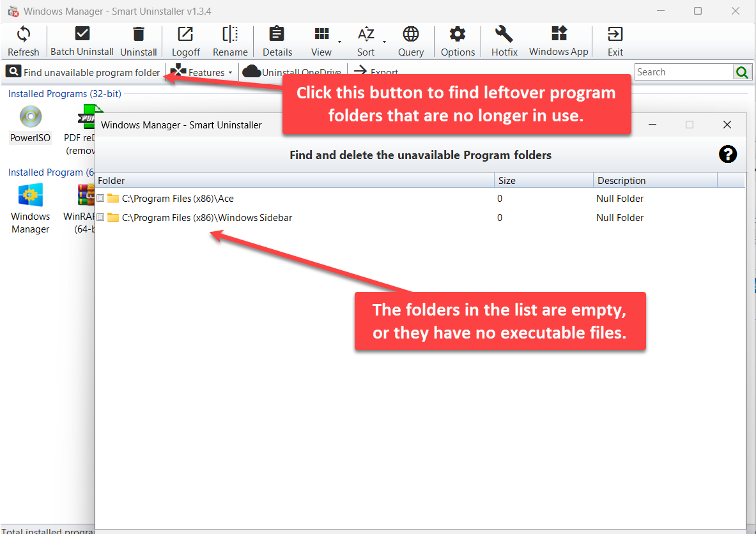Expand the View dropdown arrow
756x534 pixels.
[x=339, y=42]
